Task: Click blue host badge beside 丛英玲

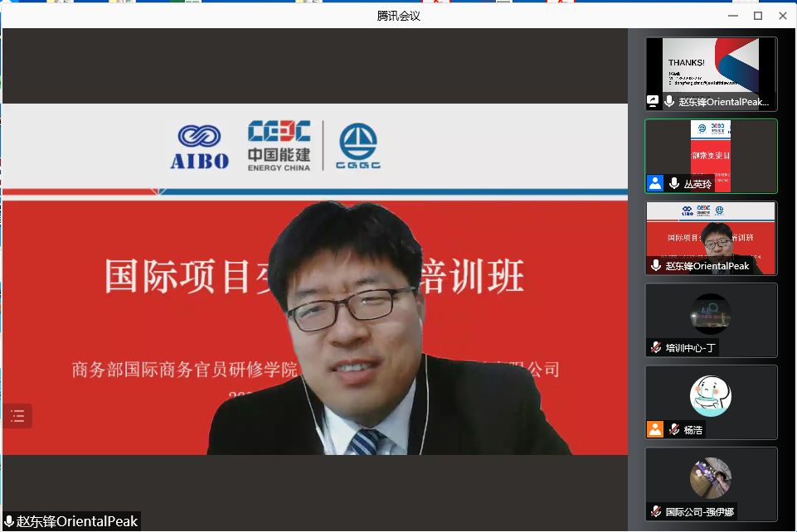Action: pyautogui.click(x=655, y=184)
